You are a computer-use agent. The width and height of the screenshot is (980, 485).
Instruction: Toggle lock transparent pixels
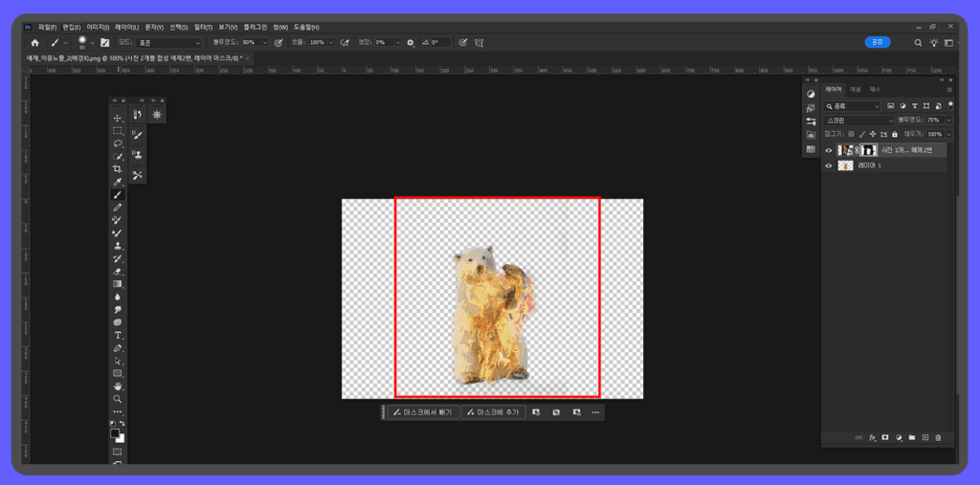click(851, 134)
